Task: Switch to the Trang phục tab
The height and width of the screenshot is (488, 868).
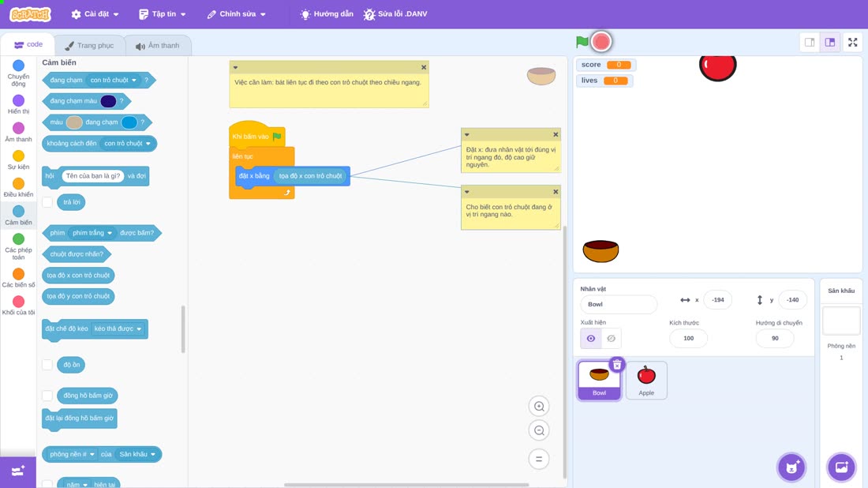Action: (90, 46)
